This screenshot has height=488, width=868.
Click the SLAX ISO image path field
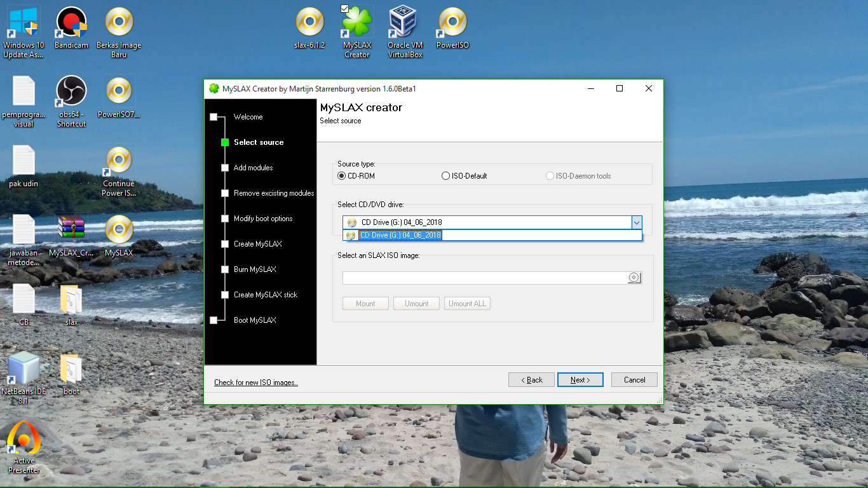pos(485,278)
